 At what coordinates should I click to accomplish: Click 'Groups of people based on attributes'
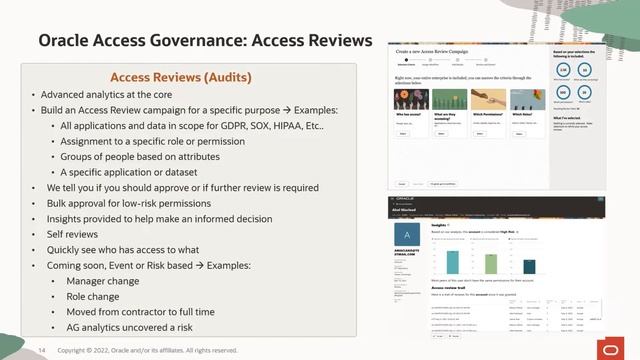click(140, 157)
